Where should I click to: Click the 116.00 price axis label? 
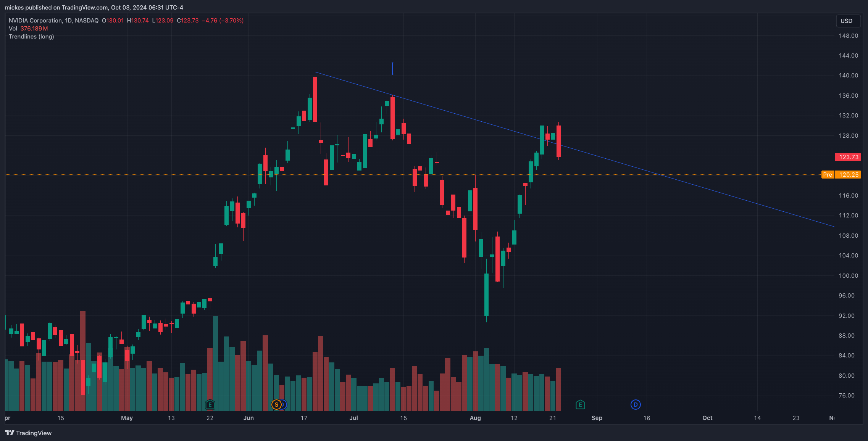pyautogui.click(x=848, y=195)
